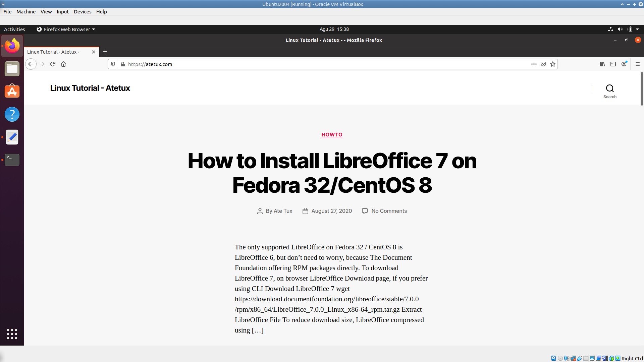Open the VirtualBox Machine menu

tap(26, 11)
